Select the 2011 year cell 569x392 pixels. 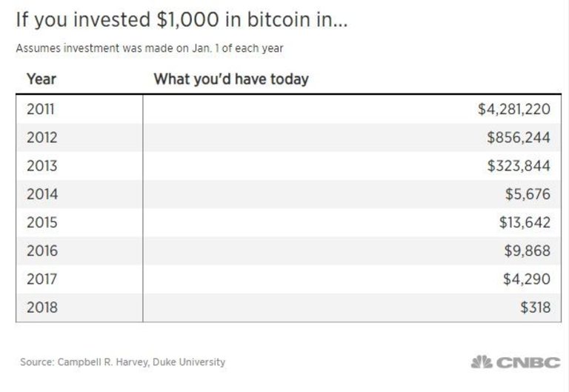(x=41, y=110)
